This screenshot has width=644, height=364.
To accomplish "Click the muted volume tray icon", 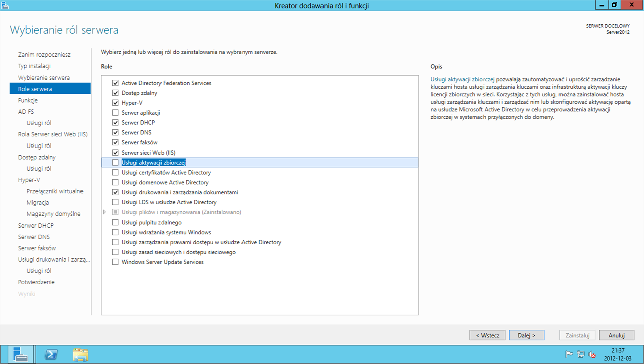I will coord(592,354).
